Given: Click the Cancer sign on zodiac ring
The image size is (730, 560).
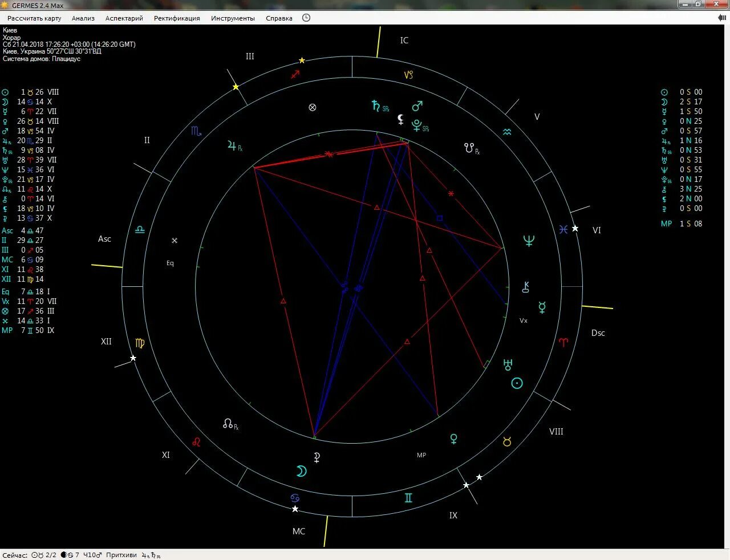Looking at the screenshot, I should click(295, 498).
